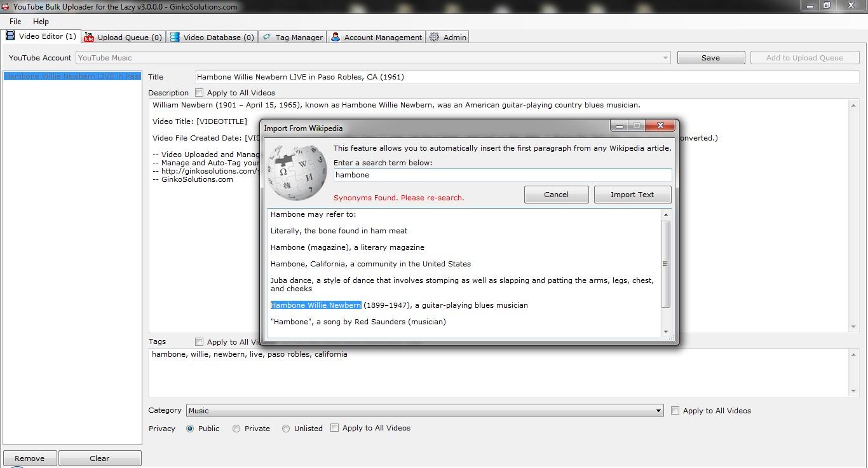Click the Description scrollbar down arrow
868x468 pixels.
pyautogui.click(x=853, y=327)
